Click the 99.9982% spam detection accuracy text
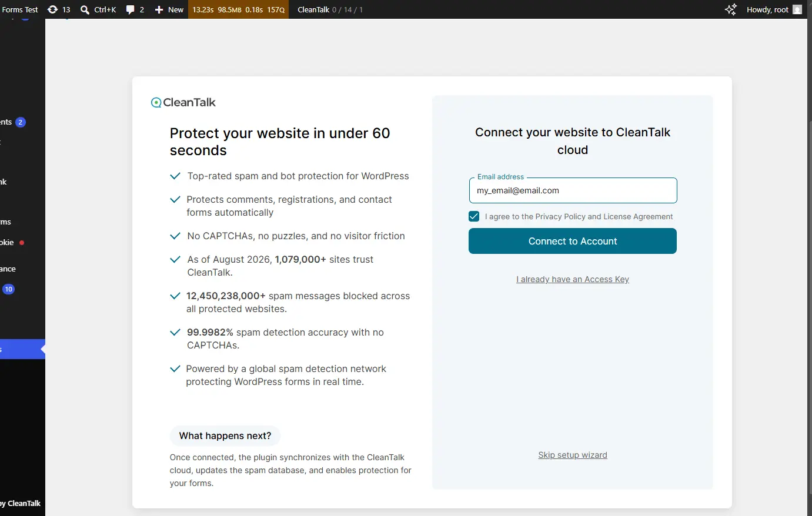 pyautogui.click(x=285, y=339)
